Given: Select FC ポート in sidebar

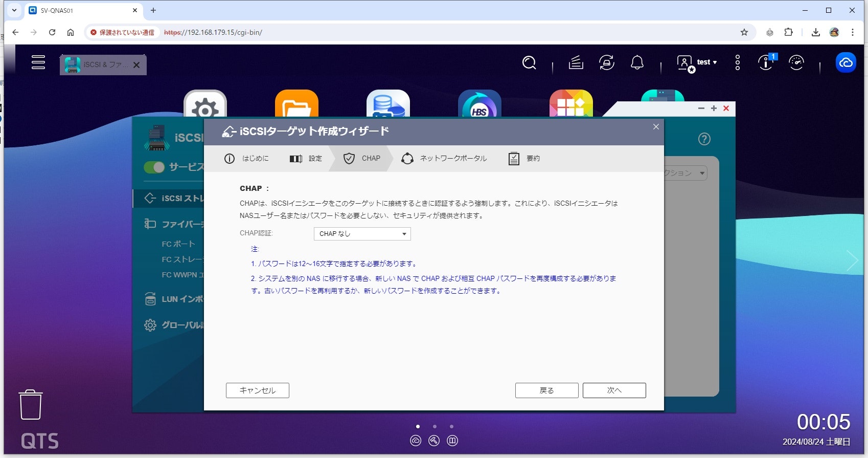Looking at the screenshot, I should (x=178, y=244).
